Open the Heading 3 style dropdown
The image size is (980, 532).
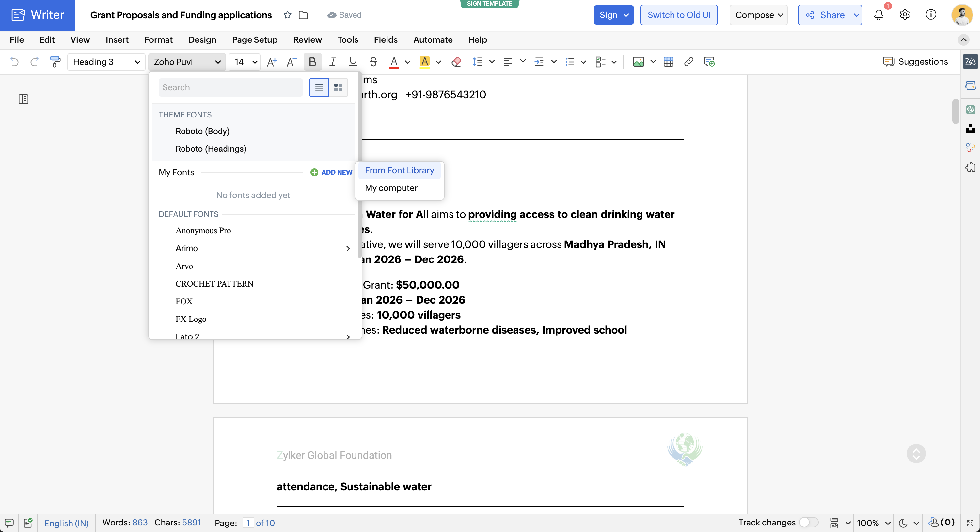pos(106,62)
